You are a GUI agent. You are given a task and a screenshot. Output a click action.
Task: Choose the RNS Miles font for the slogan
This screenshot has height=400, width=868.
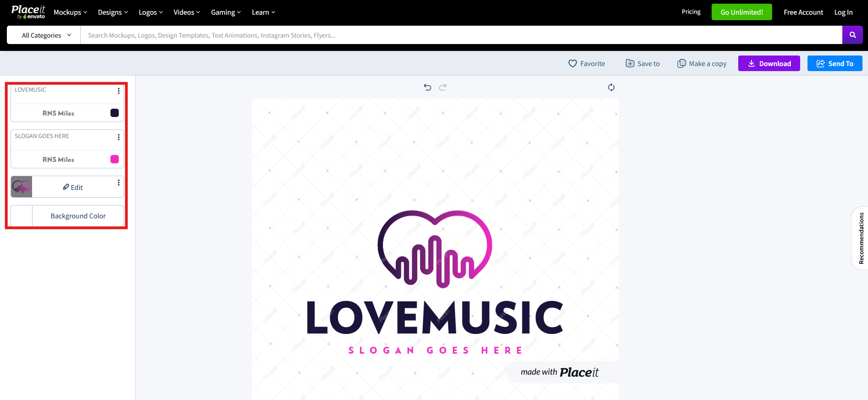pos(58,160)
